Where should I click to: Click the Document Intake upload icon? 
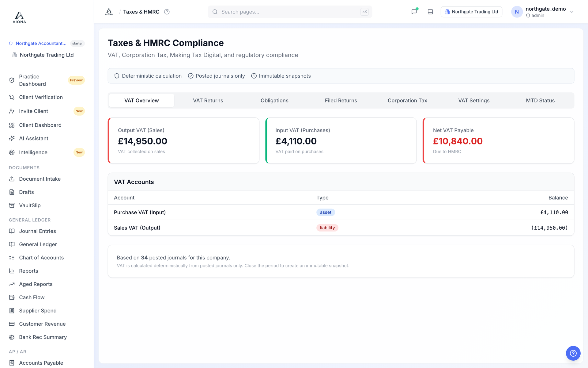pyautogui.click(x=12, y=179)
